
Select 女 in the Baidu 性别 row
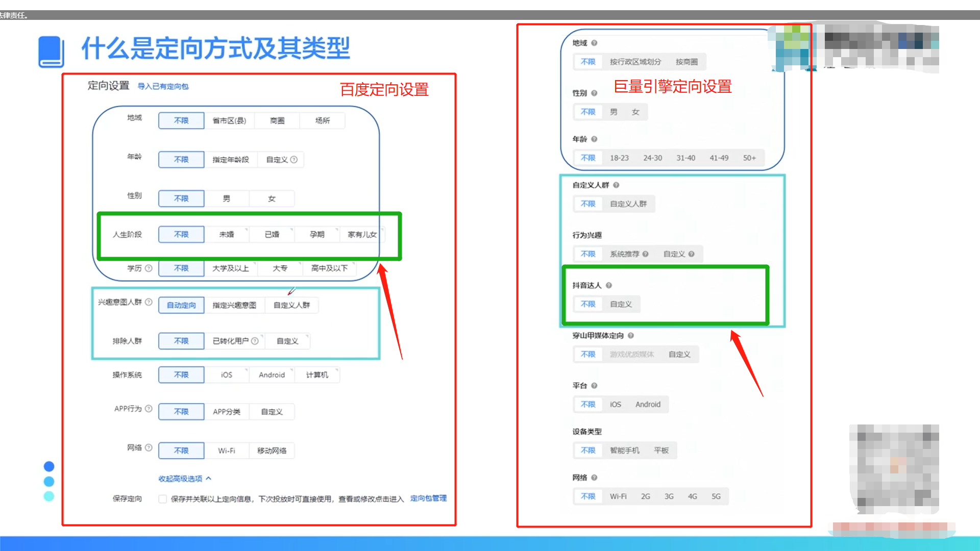(272, 199)
